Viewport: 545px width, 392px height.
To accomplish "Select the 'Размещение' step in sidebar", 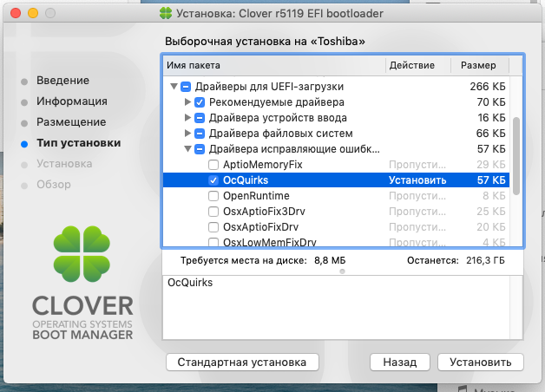I will pos(71,122).
